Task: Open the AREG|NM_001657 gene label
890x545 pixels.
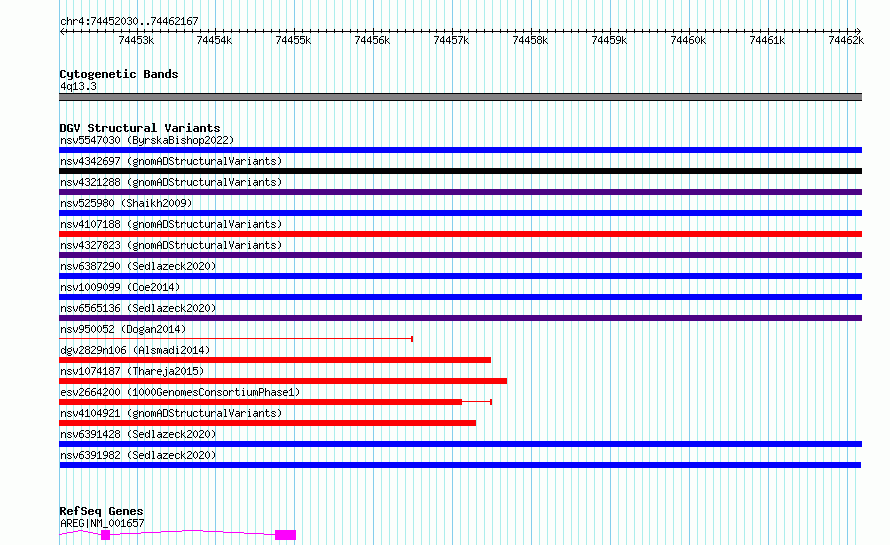Action: [102, 523]
